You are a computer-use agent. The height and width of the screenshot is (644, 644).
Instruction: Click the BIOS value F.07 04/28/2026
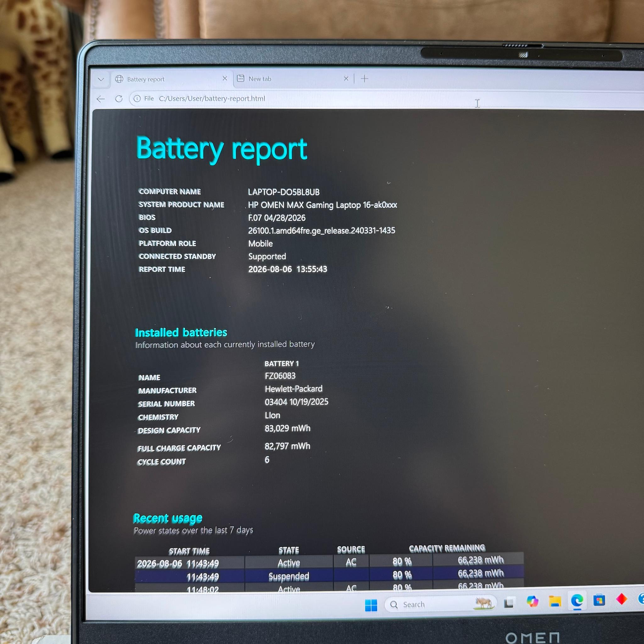[x=277, y=218]
